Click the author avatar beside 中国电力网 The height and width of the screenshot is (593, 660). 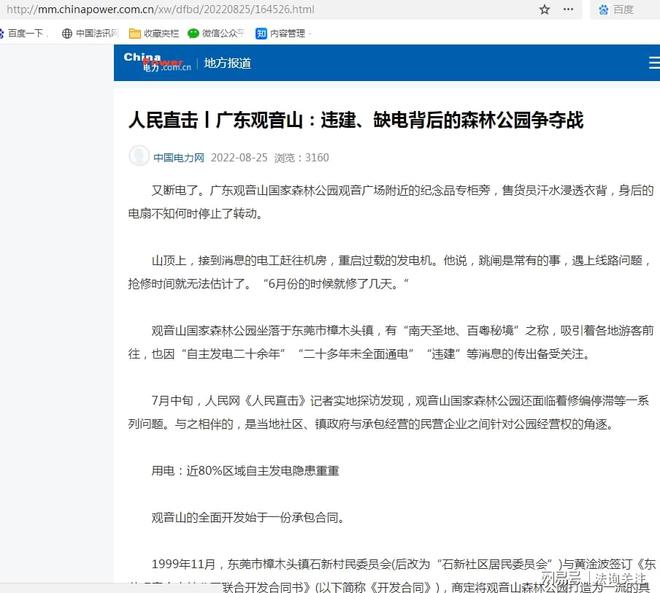click(139, 156)
